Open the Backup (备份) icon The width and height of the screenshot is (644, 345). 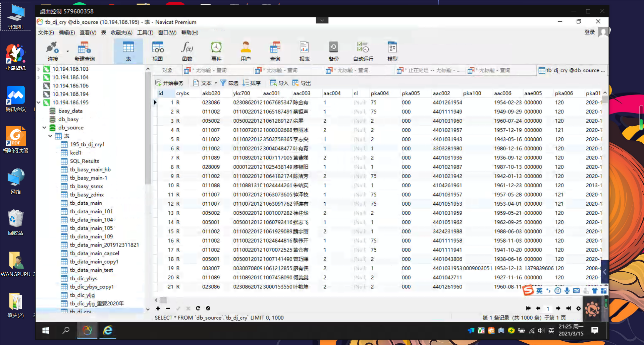[334, 51]
